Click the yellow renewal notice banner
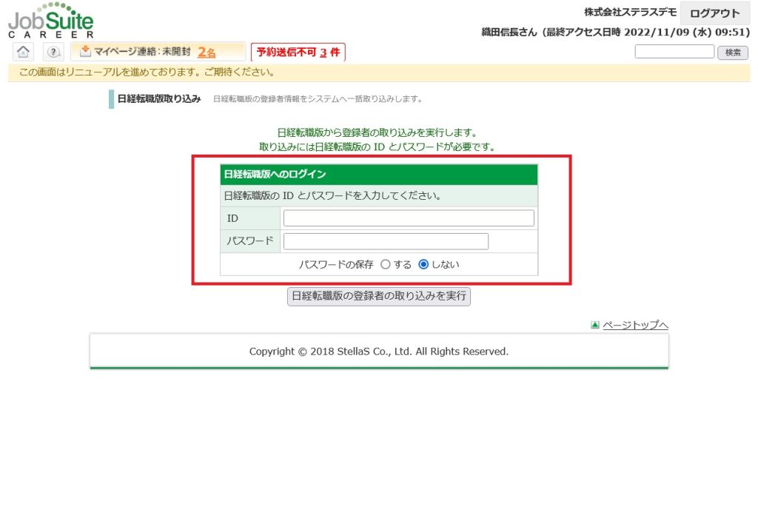This screenshot has width=758, height=532. 379,73
